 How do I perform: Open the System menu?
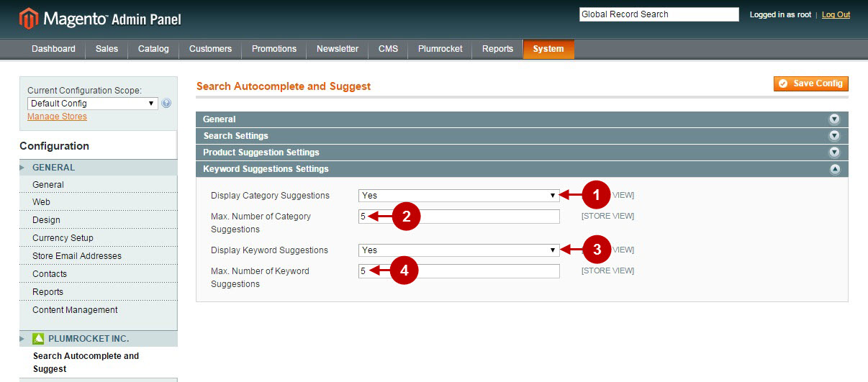(548, 49)
